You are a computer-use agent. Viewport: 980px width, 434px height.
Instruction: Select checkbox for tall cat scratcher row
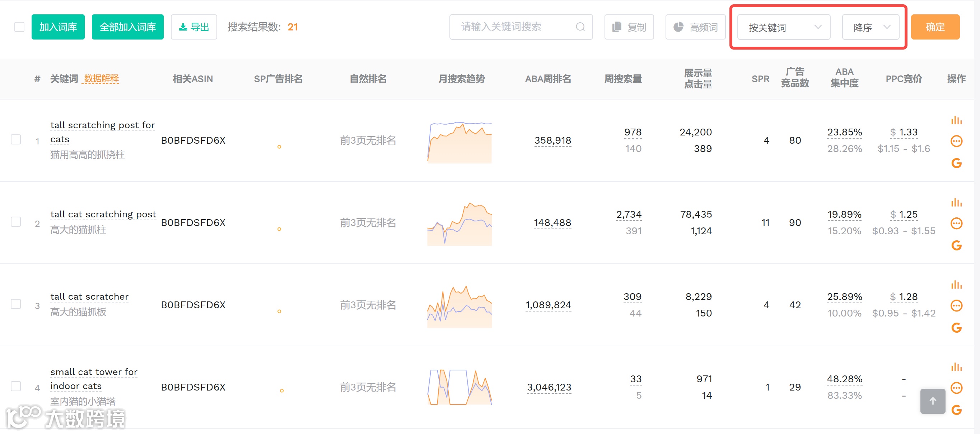tap(16, 304)
